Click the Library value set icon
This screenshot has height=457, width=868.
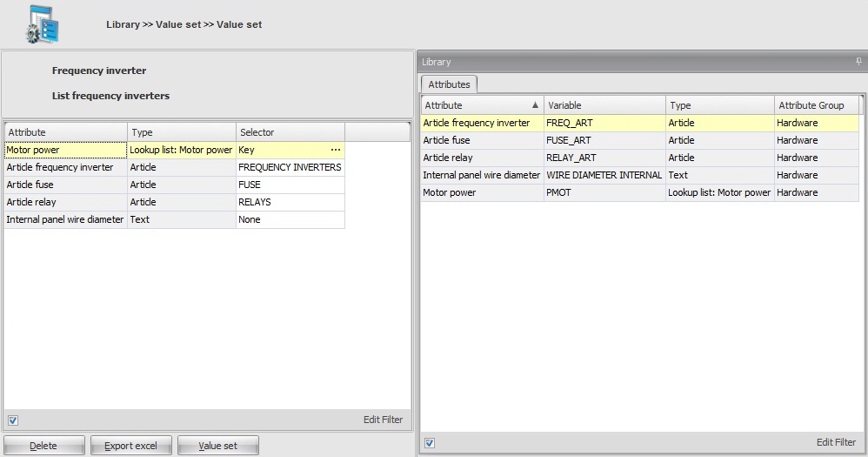pos(41,24)
